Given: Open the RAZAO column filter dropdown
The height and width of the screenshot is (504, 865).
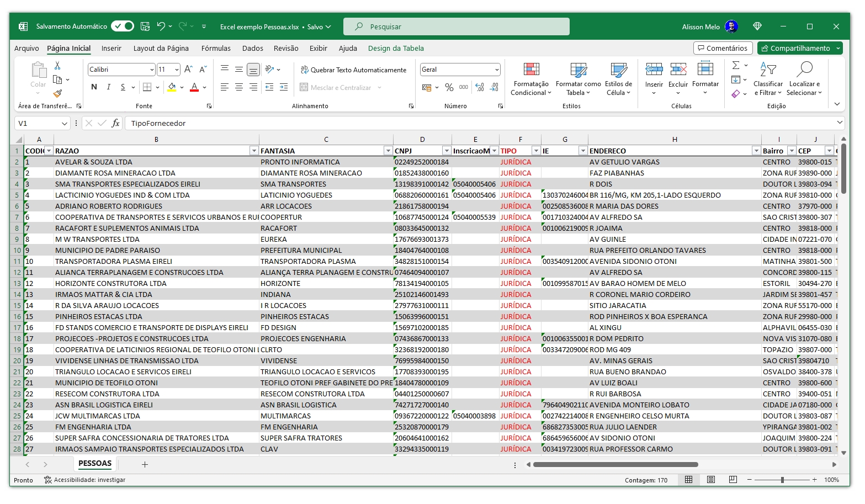Looking at the screenshot, I should point(254,151).
